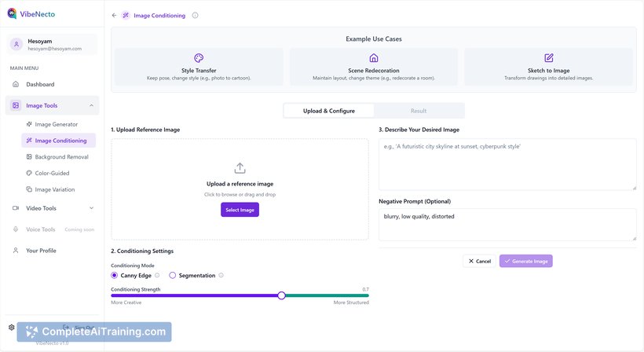Viewport: 644px width, 352px height.
Task: Click the VibeNecto logo icon
Action: 12,13
